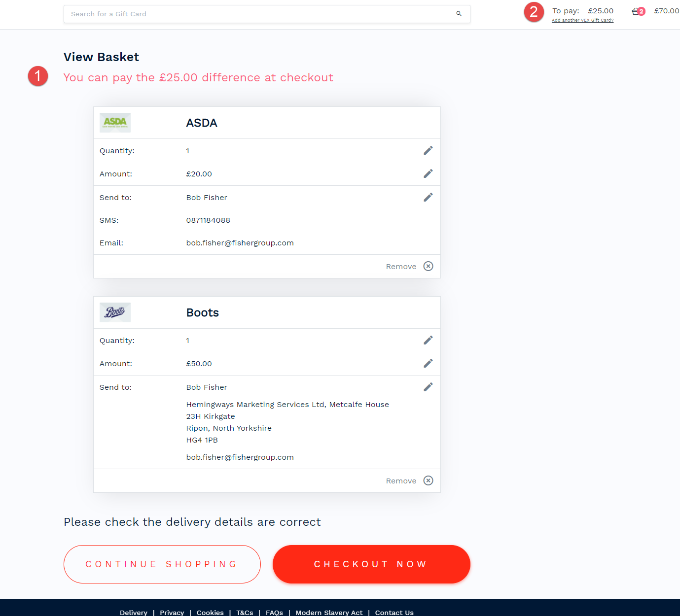Remove the Boots gift card from basket
Image resolution: width=680 pixels, height=616 pixels.
tap(428, 480)
